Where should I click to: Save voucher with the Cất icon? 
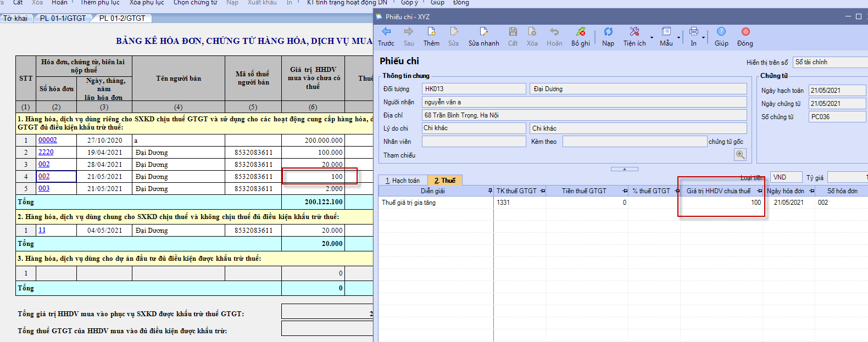click(513, 32)
